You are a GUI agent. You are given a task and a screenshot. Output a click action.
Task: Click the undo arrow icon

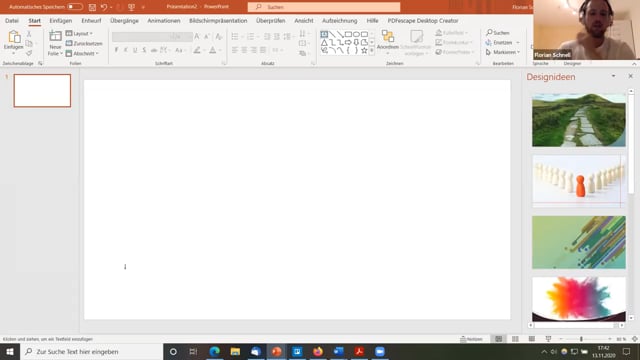click(104, 7)
